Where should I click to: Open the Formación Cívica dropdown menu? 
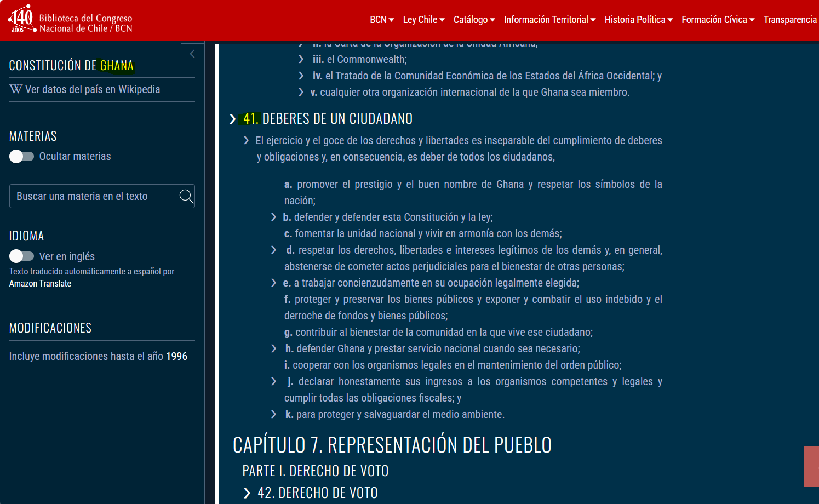pyautogui.click(x=718, y=20)
